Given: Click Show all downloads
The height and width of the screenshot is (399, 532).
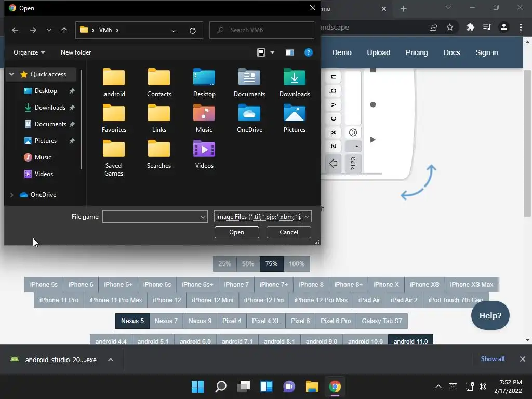Looking at the screenshot, I should (493, 359).
